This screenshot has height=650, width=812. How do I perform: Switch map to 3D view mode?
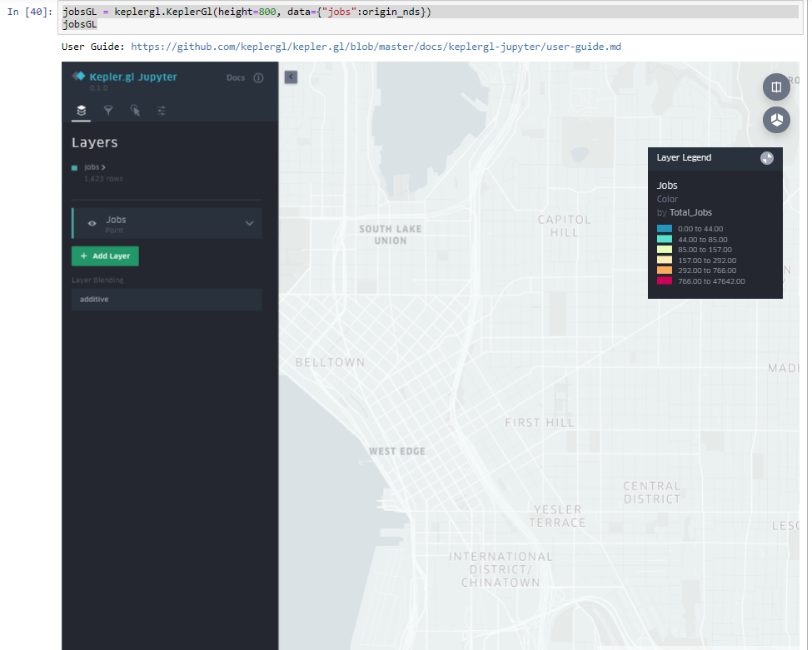point(776,119)
